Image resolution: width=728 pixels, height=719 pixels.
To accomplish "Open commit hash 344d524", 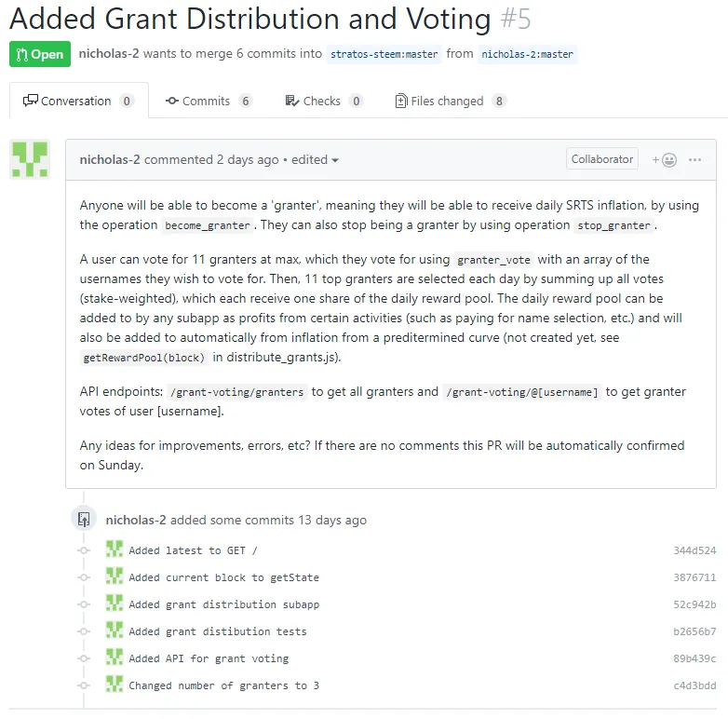I will [x=694, y=550].
